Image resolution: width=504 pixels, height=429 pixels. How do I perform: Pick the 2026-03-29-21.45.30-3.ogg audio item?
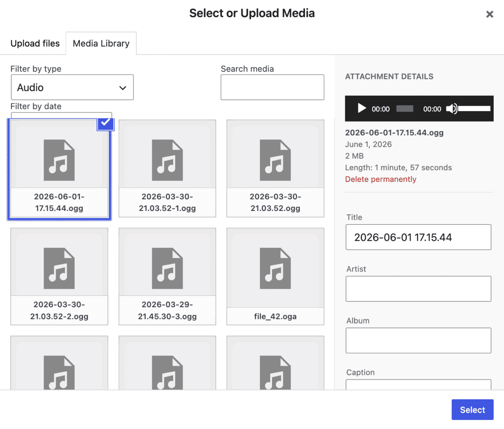(167, 276)
